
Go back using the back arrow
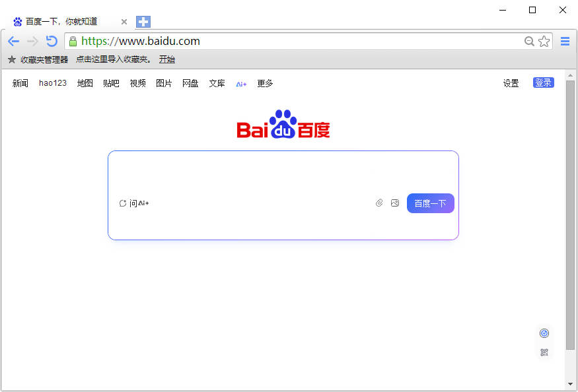pyautogui.click(x=13, y=41)
